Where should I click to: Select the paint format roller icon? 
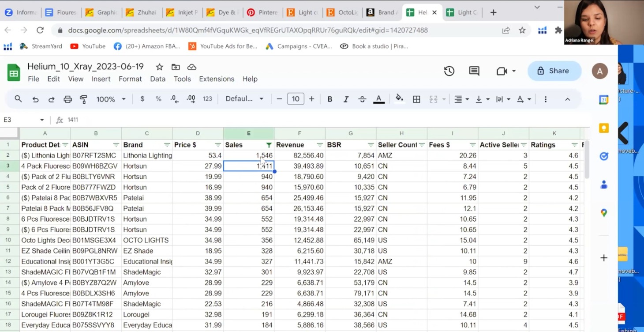[x=83, y=99]
